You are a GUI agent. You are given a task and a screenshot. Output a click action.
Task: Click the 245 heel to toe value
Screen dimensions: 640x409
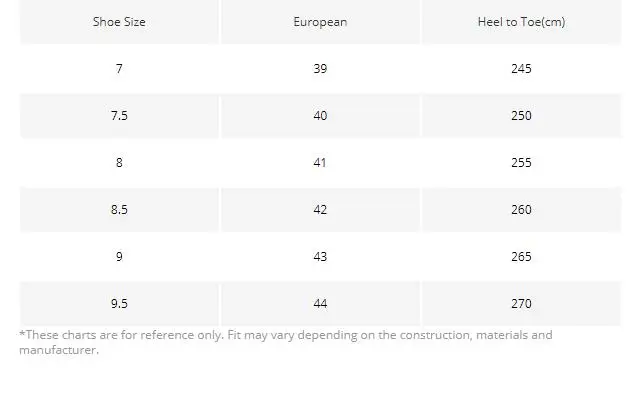(520, 69)
